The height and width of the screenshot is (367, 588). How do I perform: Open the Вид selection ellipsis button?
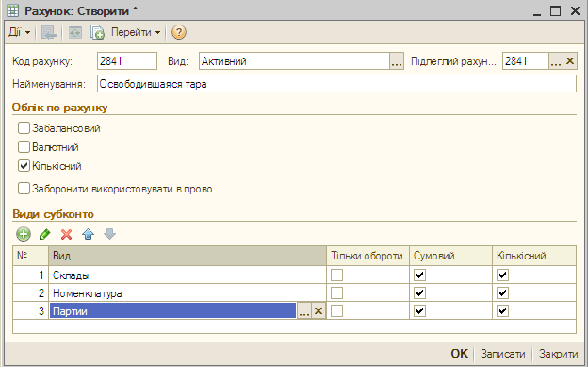397,61
